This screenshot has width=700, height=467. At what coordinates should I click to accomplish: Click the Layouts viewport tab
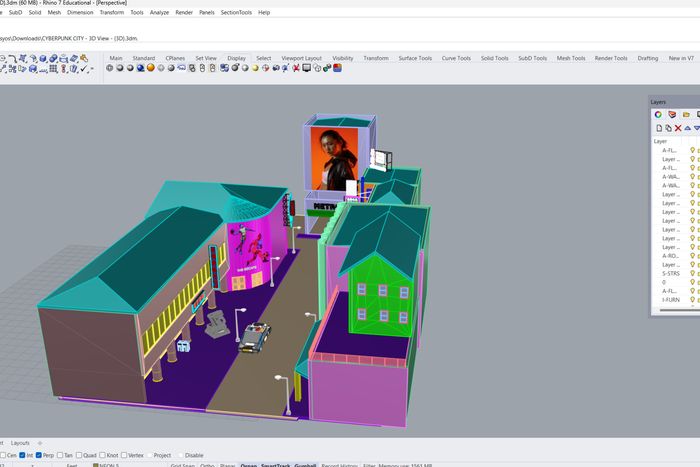point(20,442)
